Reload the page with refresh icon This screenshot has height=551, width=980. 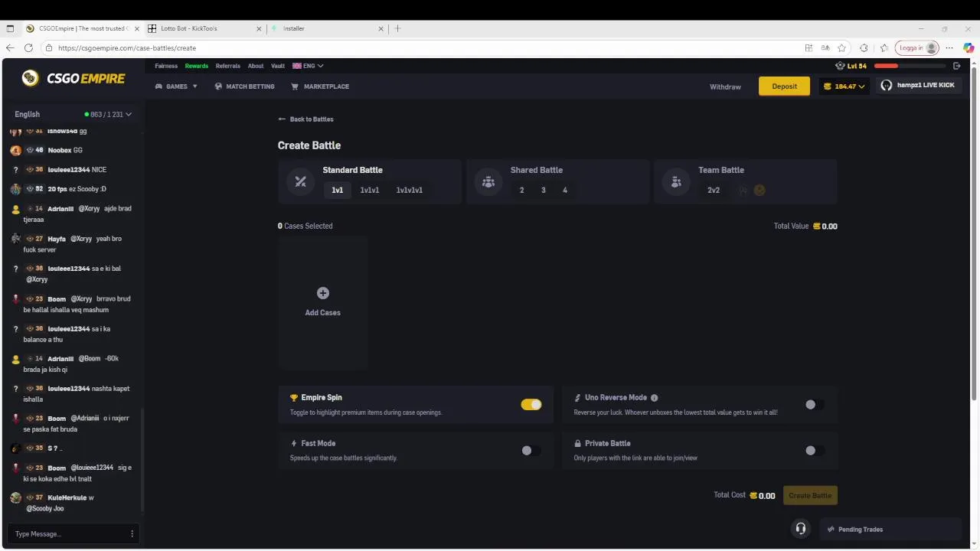click(28, 47)
